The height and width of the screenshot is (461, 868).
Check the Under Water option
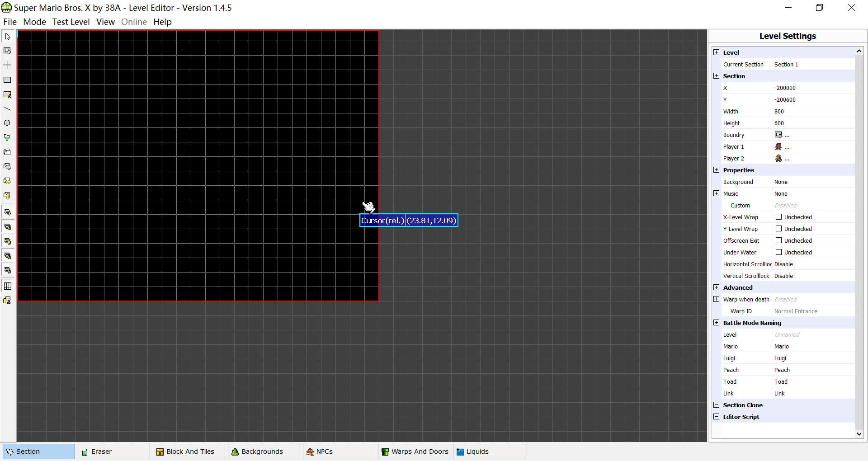tap(779, 252)
